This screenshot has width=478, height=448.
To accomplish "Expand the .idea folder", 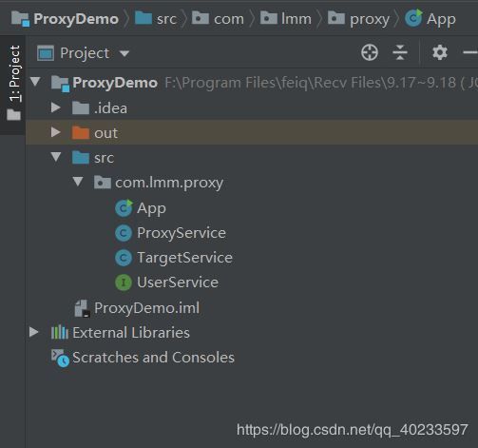I will pyautogui.click(x=56, y=107).
